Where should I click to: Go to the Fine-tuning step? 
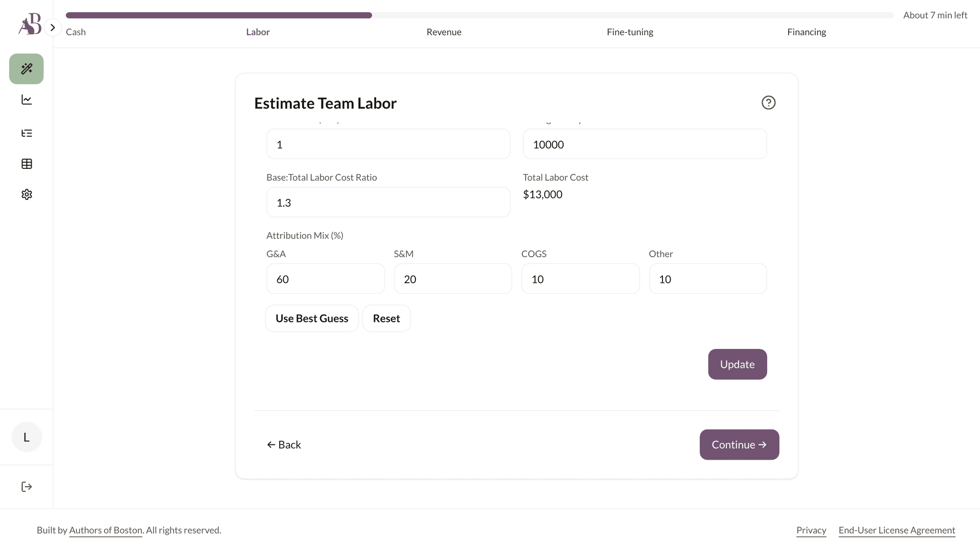point(630,32)
